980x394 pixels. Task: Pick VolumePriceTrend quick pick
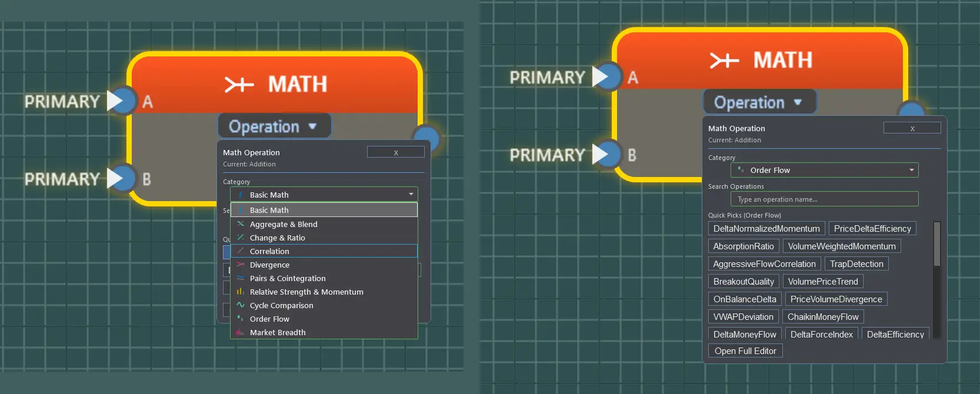823,282
